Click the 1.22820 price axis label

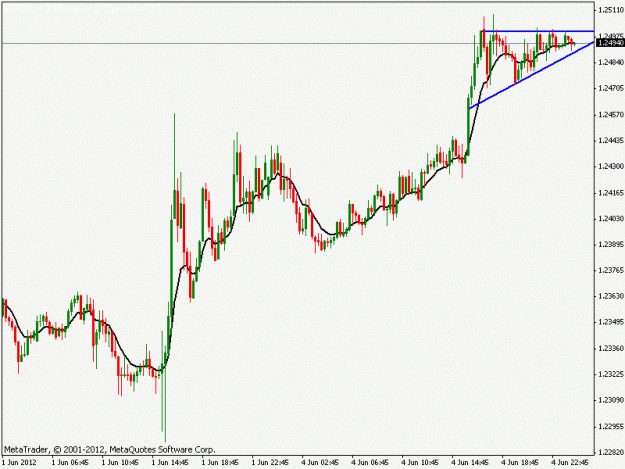pyautogui.click(x=611, y=452)
